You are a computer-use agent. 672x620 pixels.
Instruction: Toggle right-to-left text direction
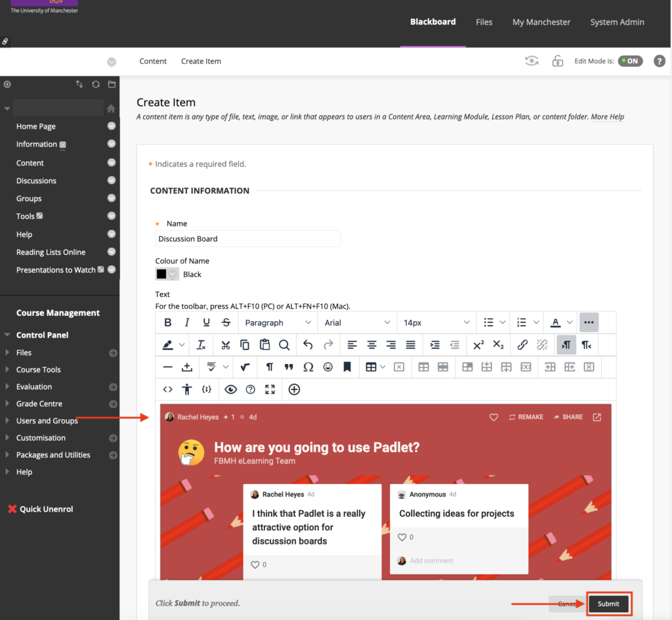(x=586, y=345)
